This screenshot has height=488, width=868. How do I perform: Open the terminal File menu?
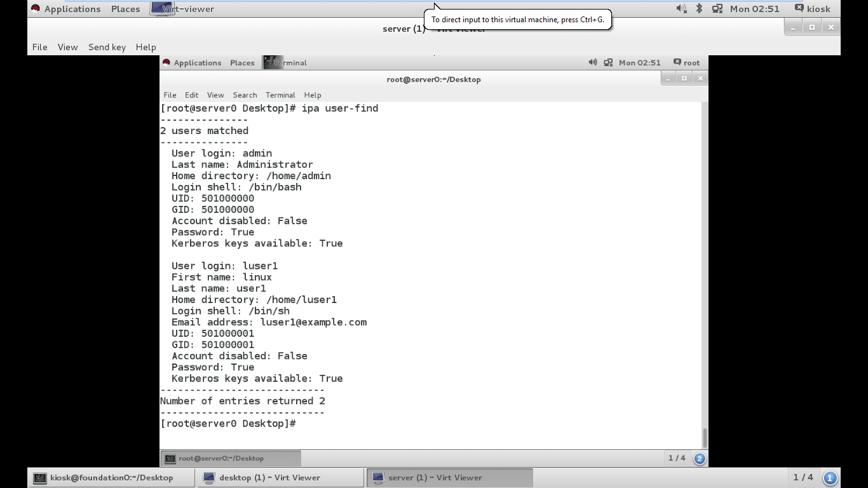[x=170, y=95]
